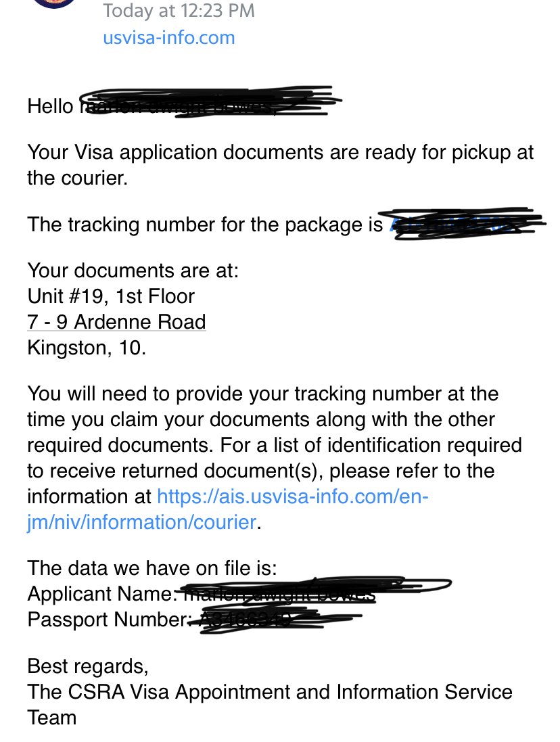
Task: Click the 'Today at 12:23 PM' timestamp
Action: [x=179, y=10]
